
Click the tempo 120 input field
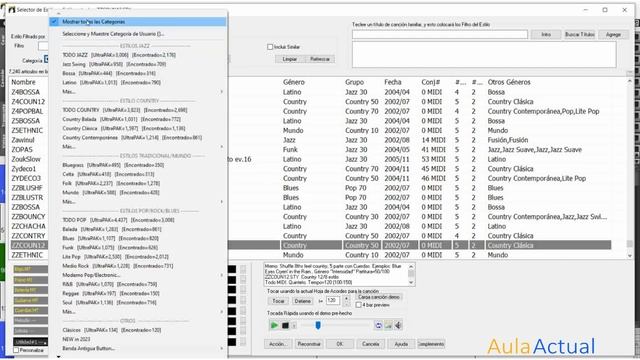(333, 301)
